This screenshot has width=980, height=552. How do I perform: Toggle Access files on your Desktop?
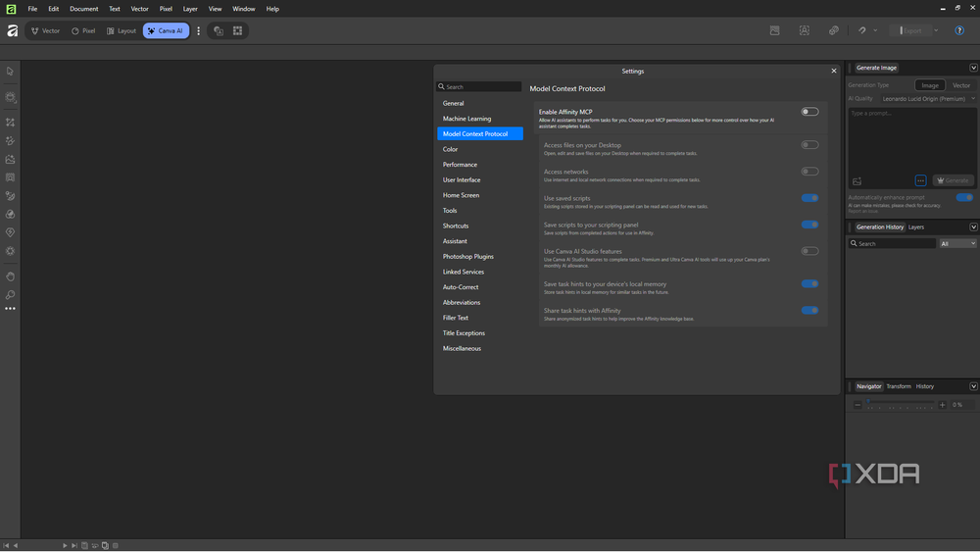pos(809,145)
